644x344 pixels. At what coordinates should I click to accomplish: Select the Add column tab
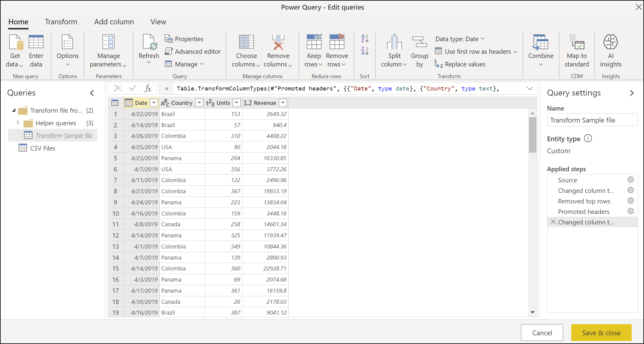tap(114, 22)
